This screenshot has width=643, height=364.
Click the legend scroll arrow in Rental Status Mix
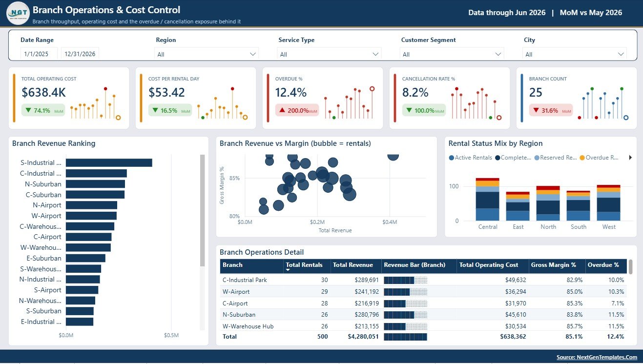click(x=630, y=158)
